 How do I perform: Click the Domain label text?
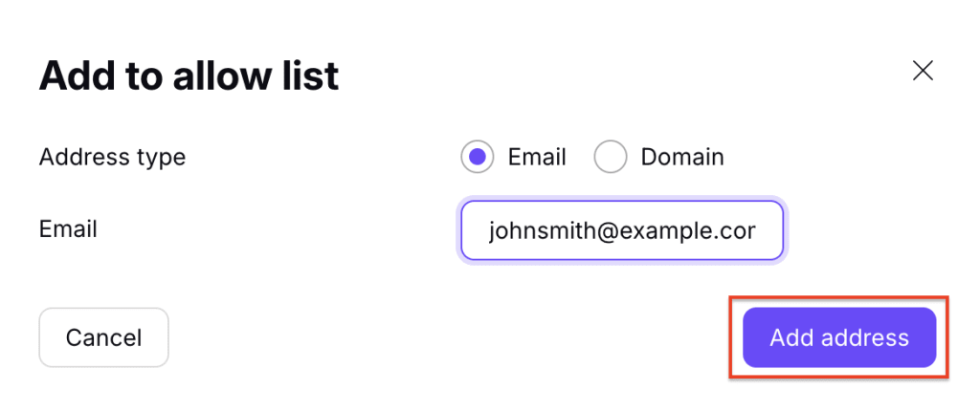(681, 157)
